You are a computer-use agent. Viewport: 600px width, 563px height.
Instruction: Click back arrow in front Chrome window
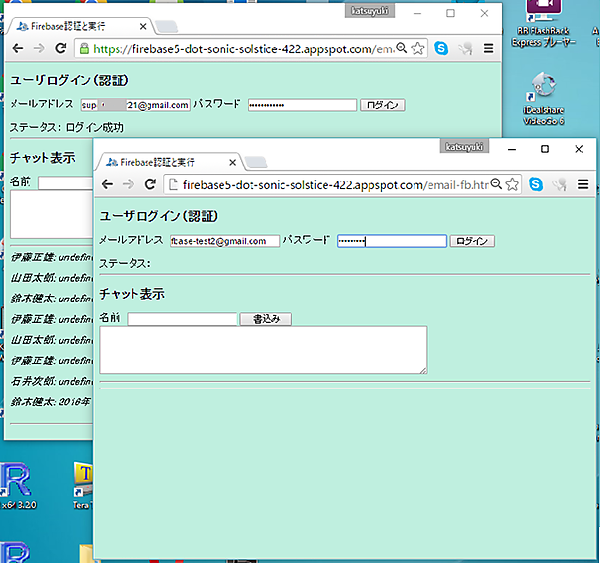108,185
